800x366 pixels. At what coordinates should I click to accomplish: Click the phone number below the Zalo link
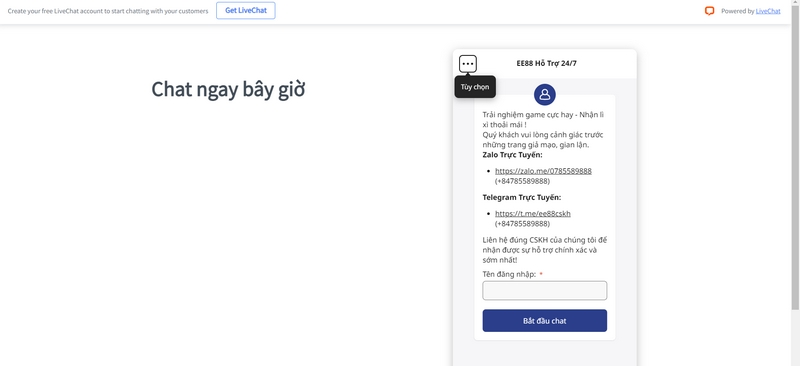522,181
